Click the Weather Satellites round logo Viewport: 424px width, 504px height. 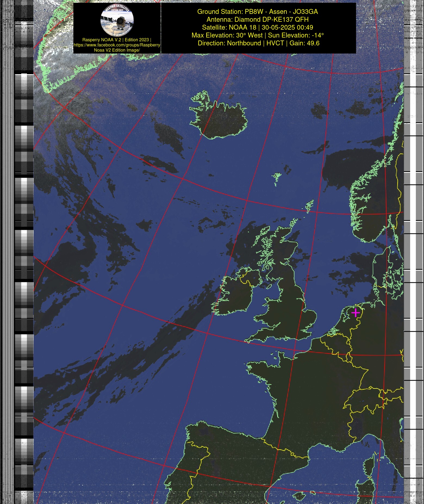(117, 20)
